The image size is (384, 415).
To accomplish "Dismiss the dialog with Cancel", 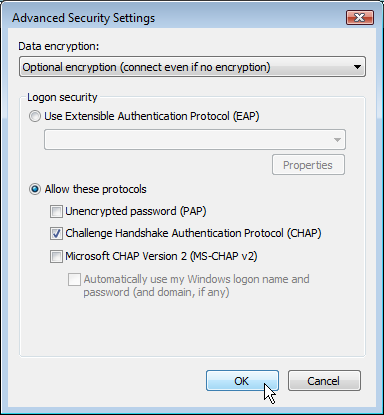I will click(324, 381).
